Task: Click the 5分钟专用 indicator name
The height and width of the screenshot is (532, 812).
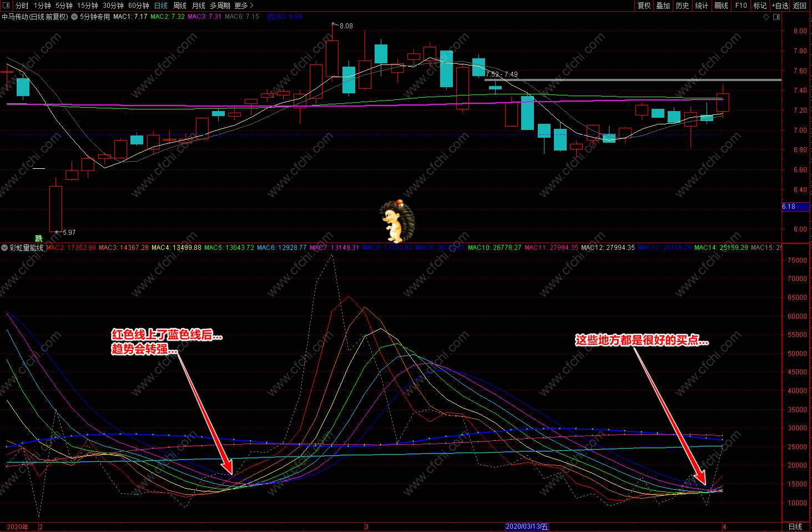Action: pyautogui.click(x=95, y=17)
